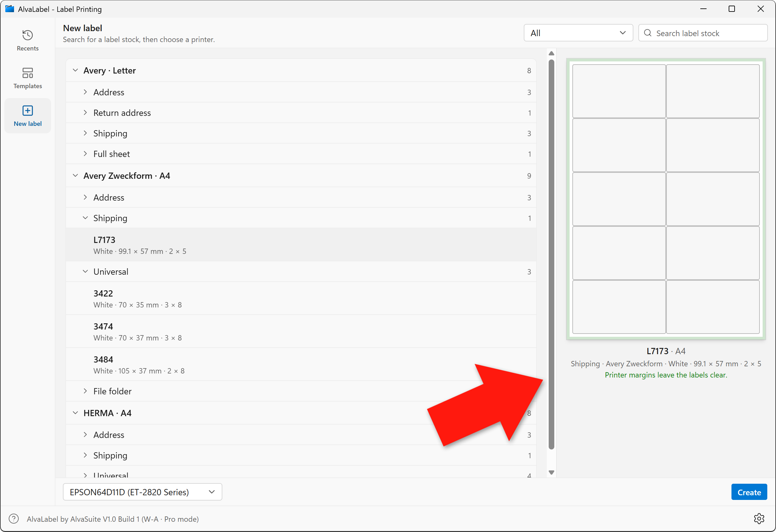This screenshot has width=776, height=532.
Task: Open settings via the gear icon
Action: (759, 519)
